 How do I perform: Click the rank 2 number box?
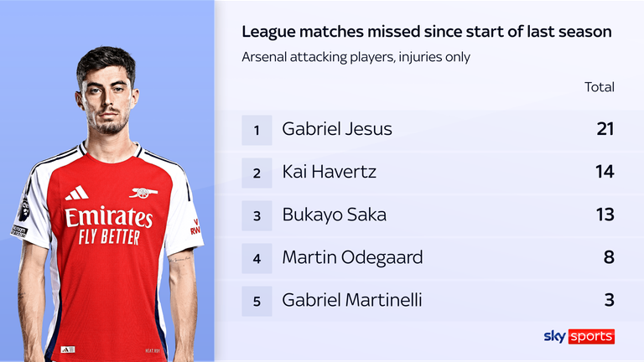257,172
